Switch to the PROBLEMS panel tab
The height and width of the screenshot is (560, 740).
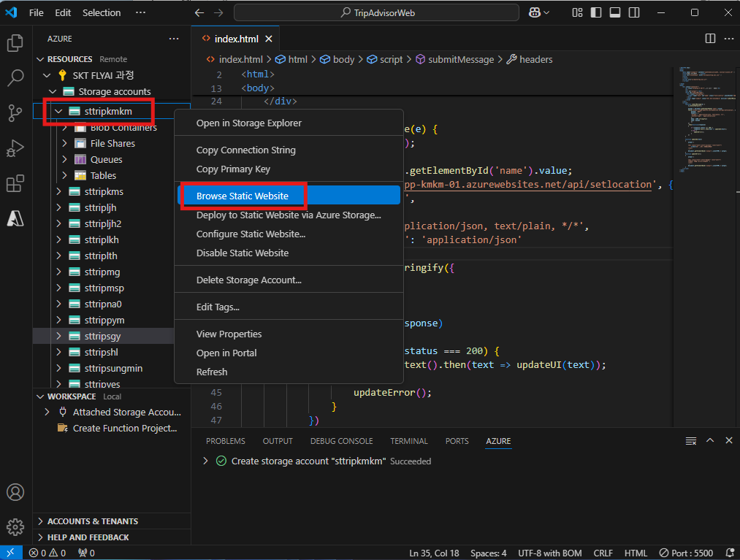226,441
